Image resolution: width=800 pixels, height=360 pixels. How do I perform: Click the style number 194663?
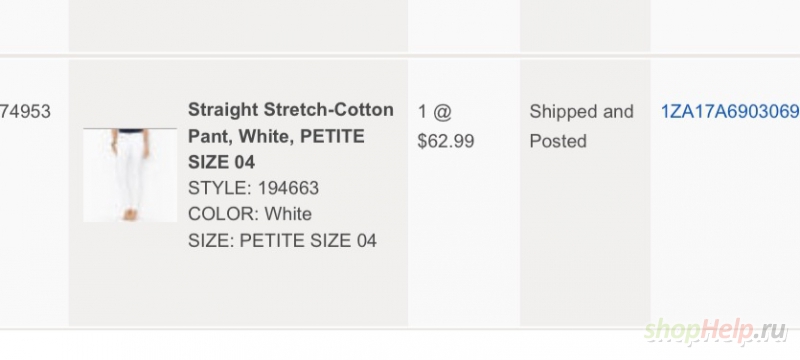[x=288, y=188]
